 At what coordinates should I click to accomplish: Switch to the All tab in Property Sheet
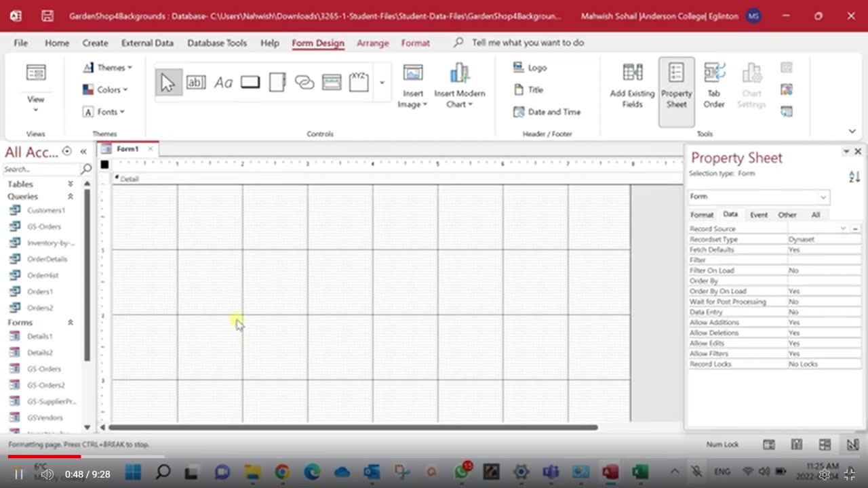point(816,215)
